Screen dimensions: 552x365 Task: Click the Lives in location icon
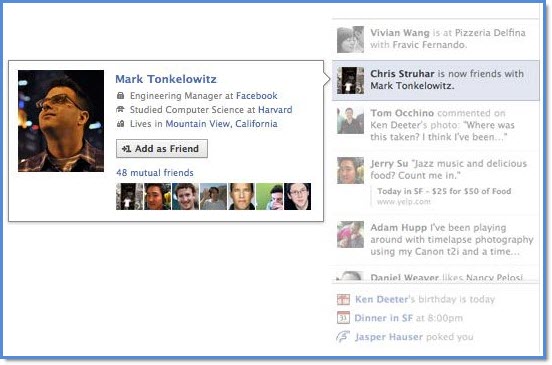120,124
